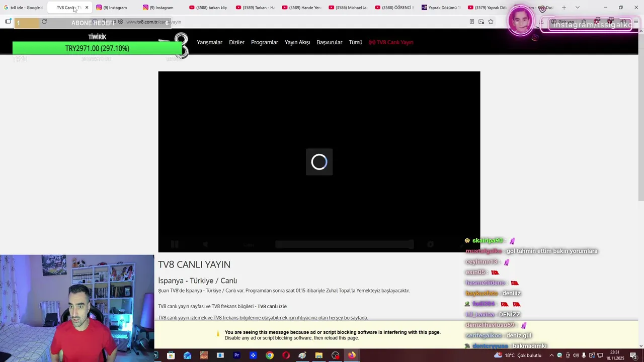
Task: Click the video player pause button
Action: 175,244
